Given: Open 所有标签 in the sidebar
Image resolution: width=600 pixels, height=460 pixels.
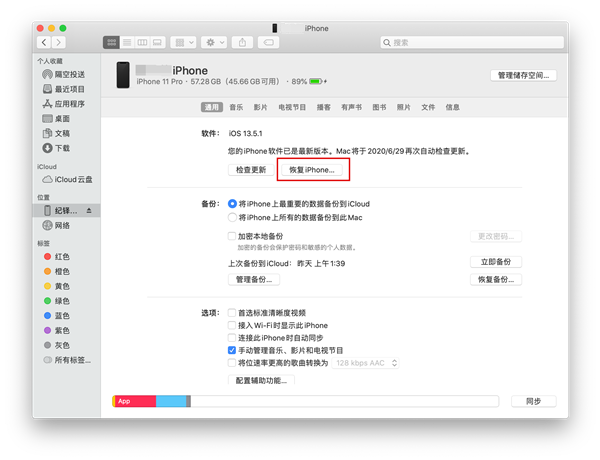Looking at the screenshot, I should pos(67,360).
